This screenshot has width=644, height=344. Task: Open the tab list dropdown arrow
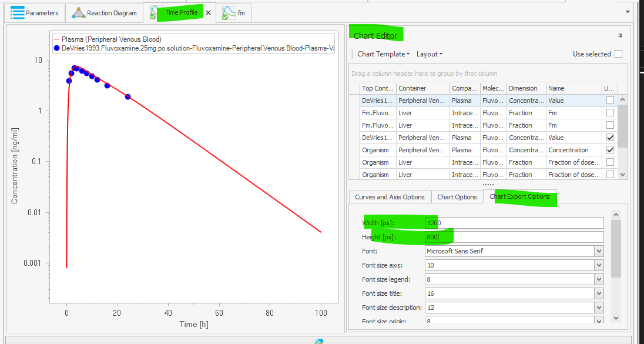pos(628,12)
